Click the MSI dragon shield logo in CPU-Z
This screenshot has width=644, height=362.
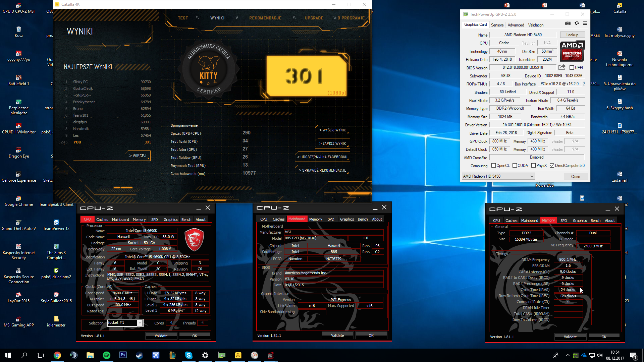(x=194, y=239)
